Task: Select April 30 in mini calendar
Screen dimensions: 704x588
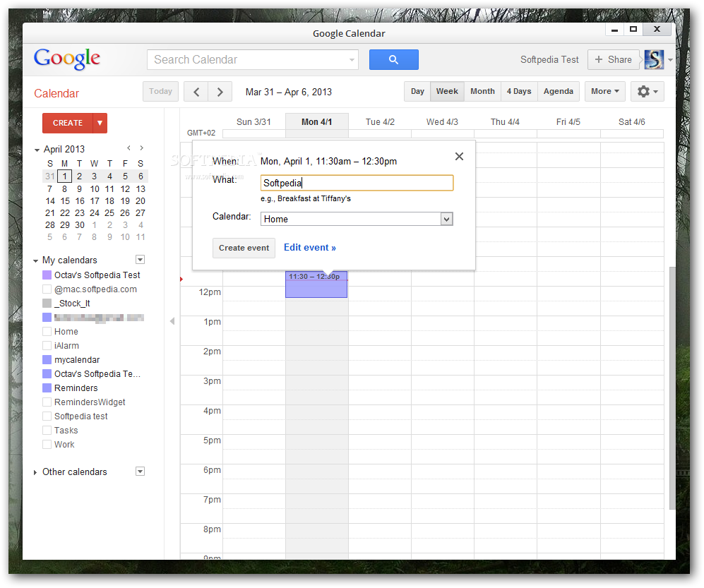Action: pyautogui.click(x=80, y=225)
